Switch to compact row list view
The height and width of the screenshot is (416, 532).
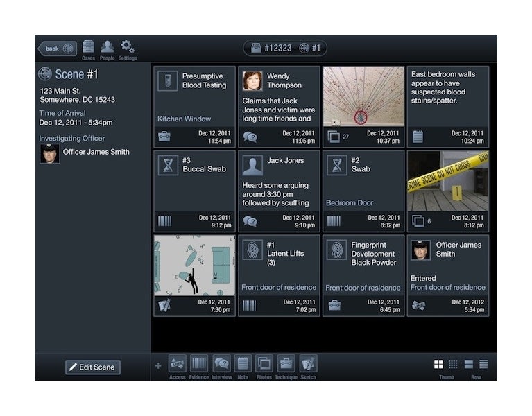(x=483, y=364)
